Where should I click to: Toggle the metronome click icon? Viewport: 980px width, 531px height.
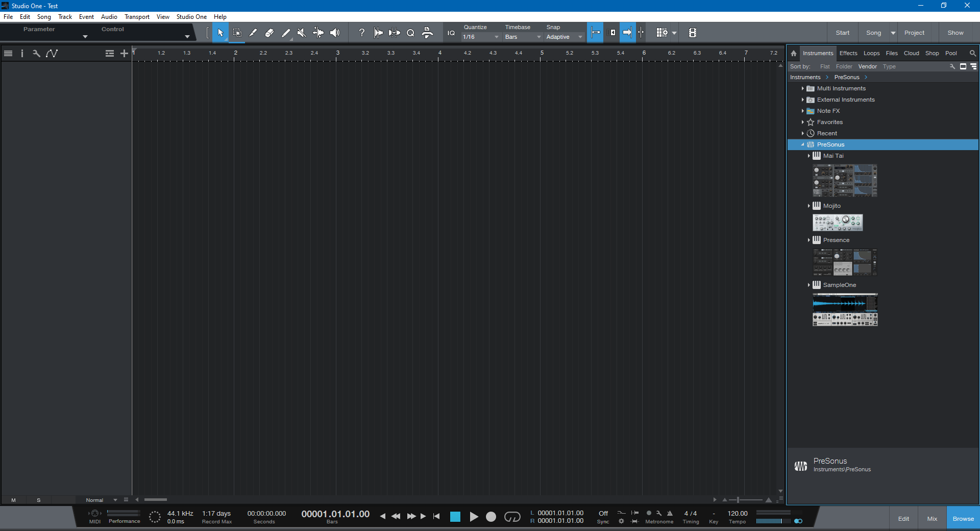click(x=670, y=513)
